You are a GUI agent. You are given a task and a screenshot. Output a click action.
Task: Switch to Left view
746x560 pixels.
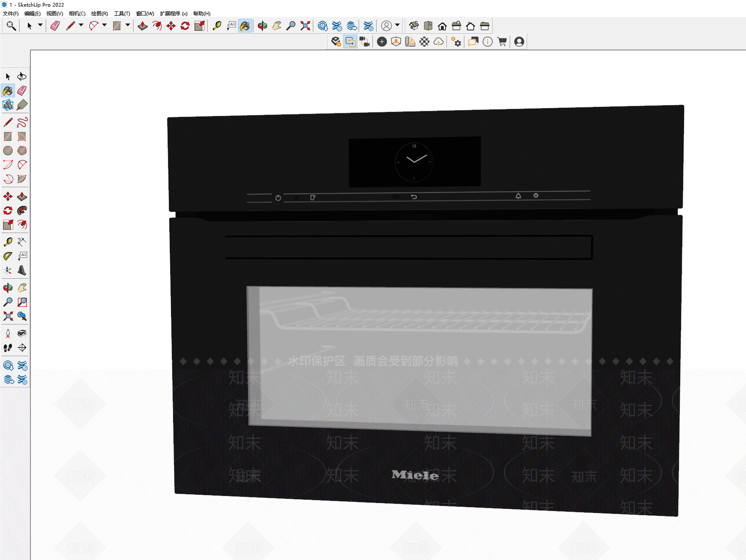pos(485,26)
